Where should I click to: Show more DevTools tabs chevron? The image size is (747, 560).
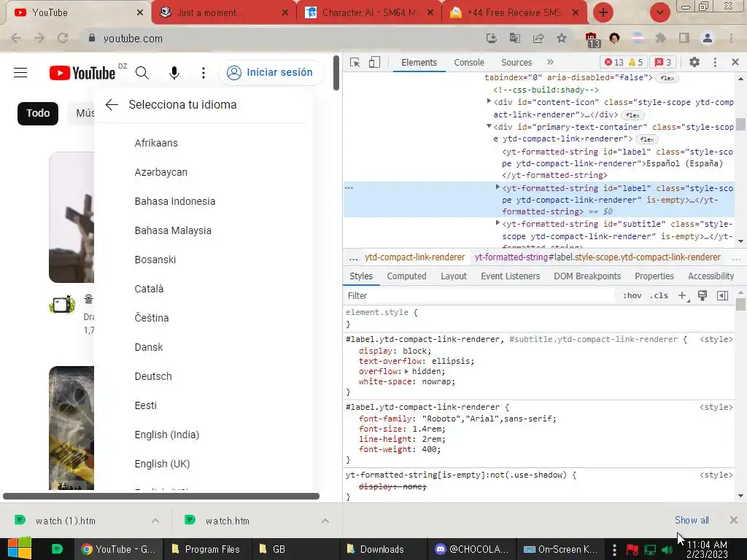pos(550,62)
